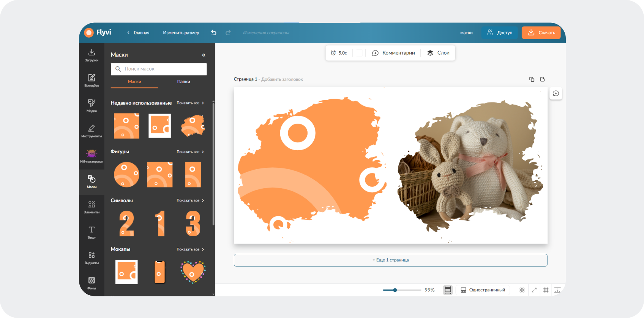Click the add comment bubble icon
The height and width of the screenshot is (318, 644).
tap(556, 93)
